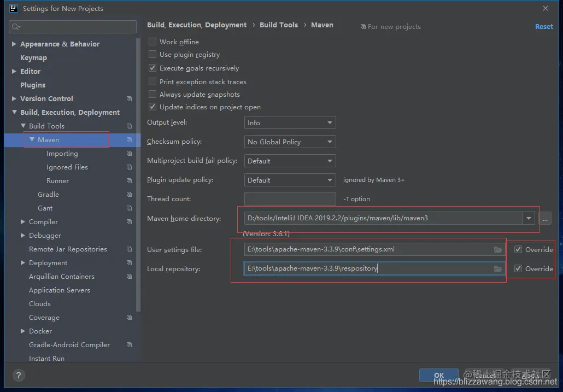Click the copy icon beside Version Control
The width and height of the screenshot is (563, 392).
point(129,99)
